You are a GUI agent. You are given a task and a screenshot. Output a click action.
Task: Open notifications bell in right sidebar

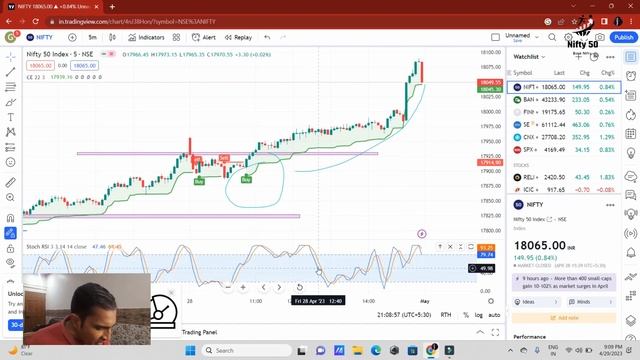631,253
